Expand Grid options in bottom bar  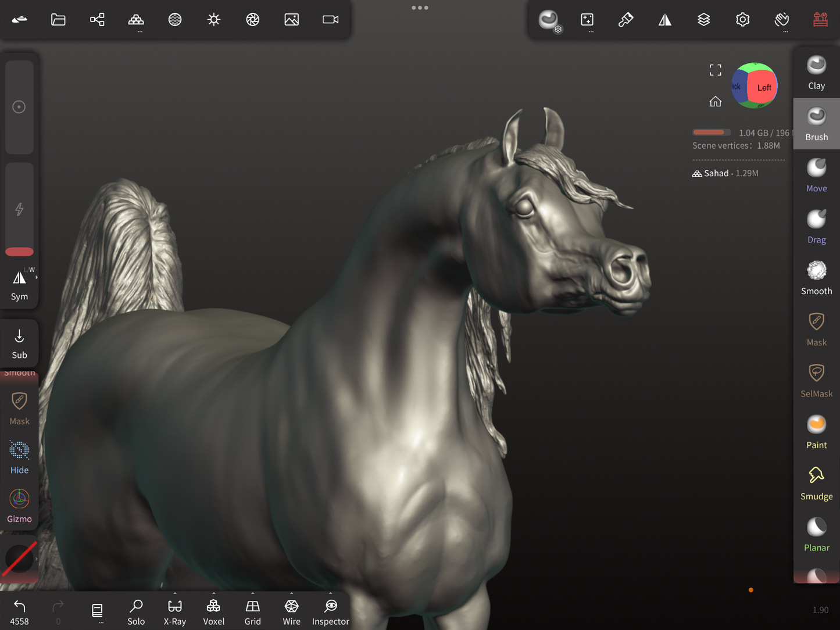coord(252,594)
